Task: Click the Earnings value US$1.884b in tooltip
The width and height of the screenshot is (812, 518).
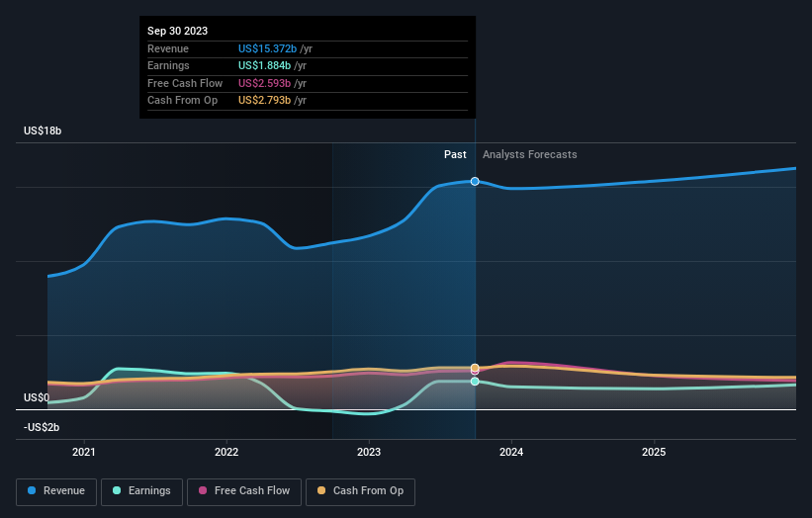Action: tap(264, 65)
